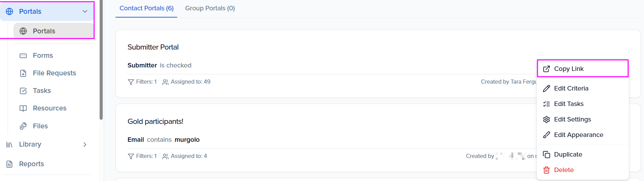This screenshot has width=644, height=181.
Task: Click the Forms icon in sidebar
Action: pos(23,56)
